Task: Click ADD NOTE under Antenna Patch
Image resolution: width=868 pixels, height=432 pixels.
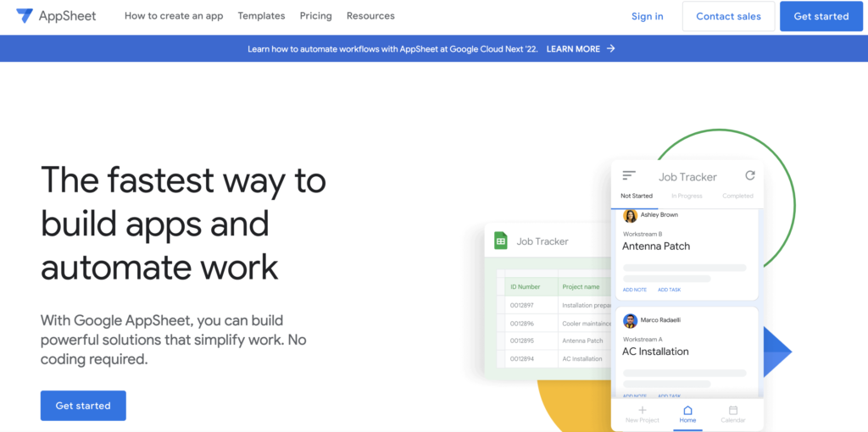Action: pos(635,290)
